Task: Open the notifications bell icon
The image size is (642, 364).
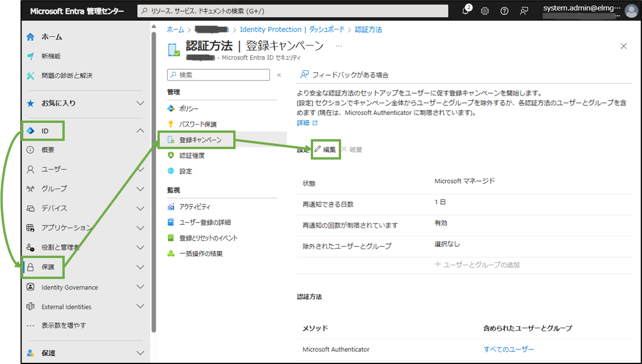Action: (x=466, y=11)
